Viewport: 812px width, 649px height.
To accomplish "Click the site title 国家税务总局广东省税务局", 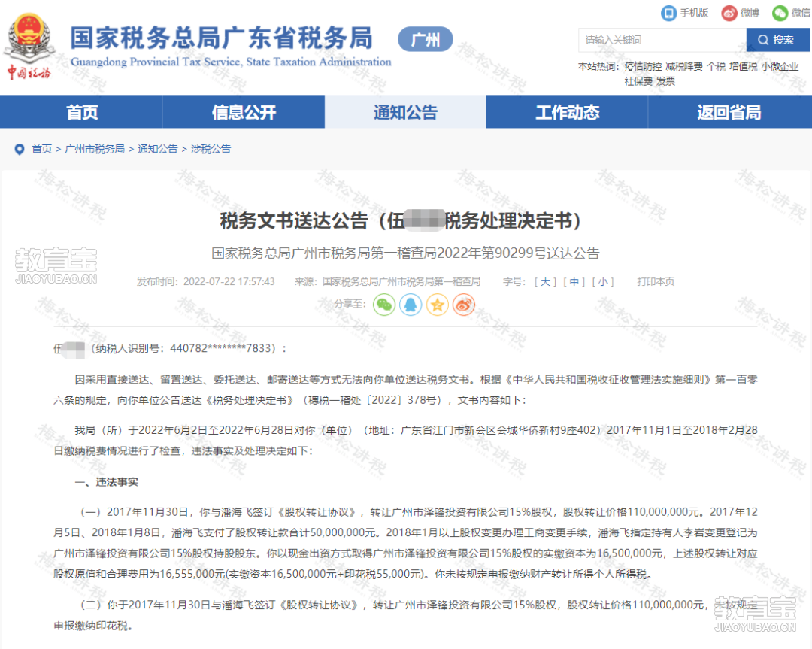I will tap(221, 38).
